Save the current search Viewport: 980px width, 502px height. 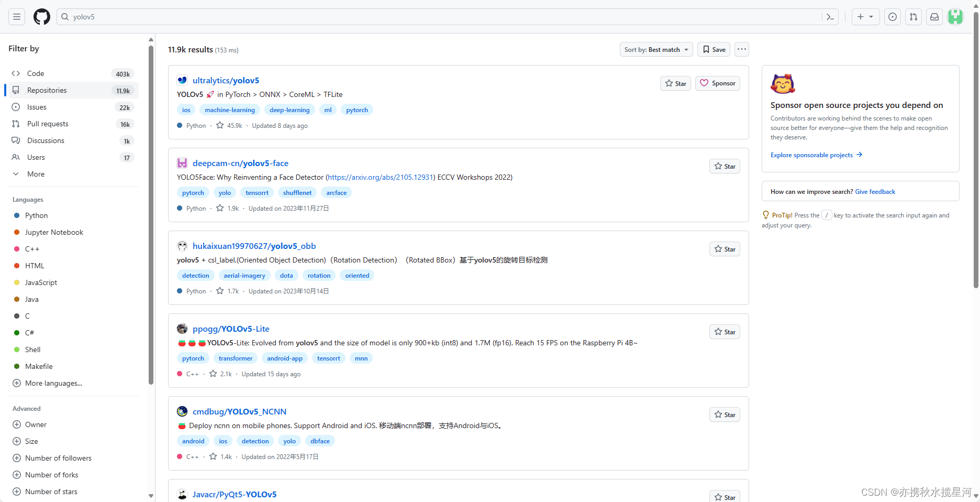pyautogui.click(x=714, y=49)
